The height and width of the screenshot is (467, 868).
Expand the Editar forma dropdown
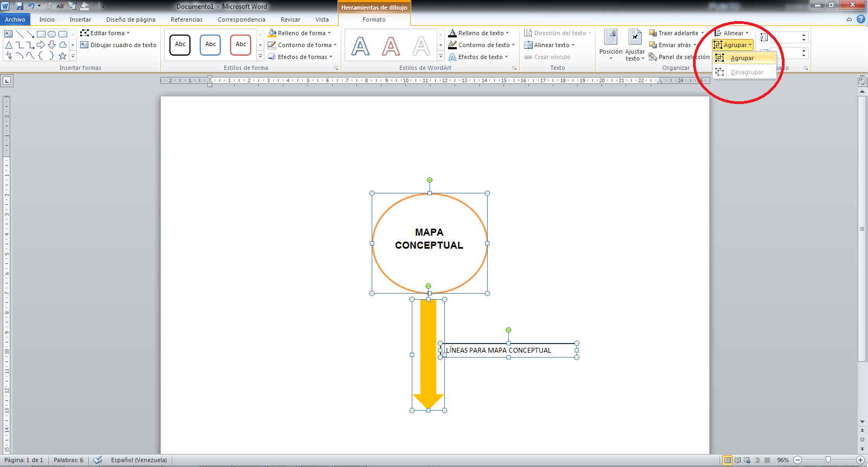(105, 33)
